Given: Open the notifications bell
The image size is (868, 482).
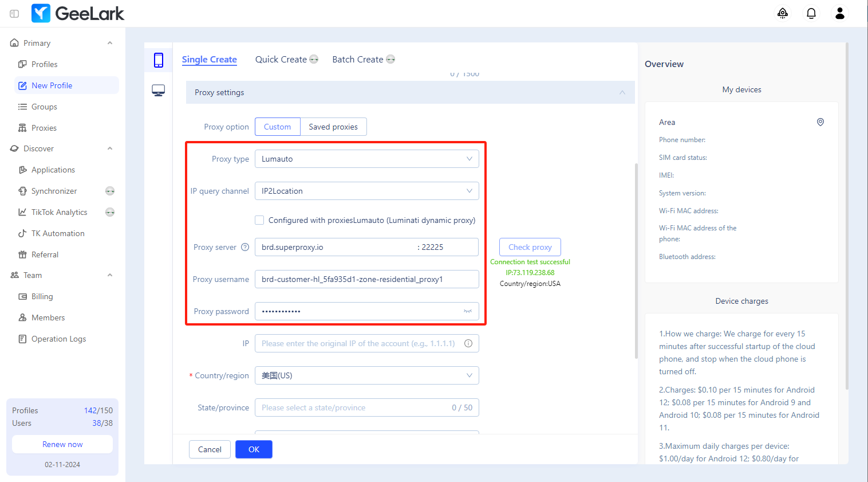Looking at the screenshot, I should coord(811,13).
